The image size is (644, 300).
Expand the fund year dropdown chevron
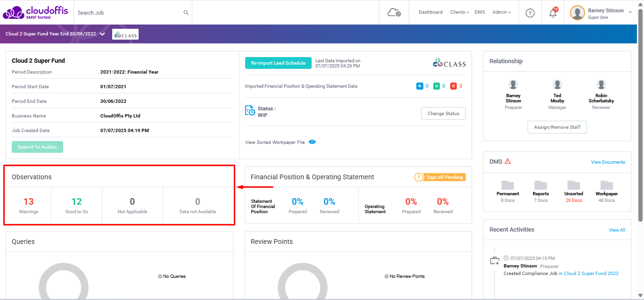[x=102, y=34]
